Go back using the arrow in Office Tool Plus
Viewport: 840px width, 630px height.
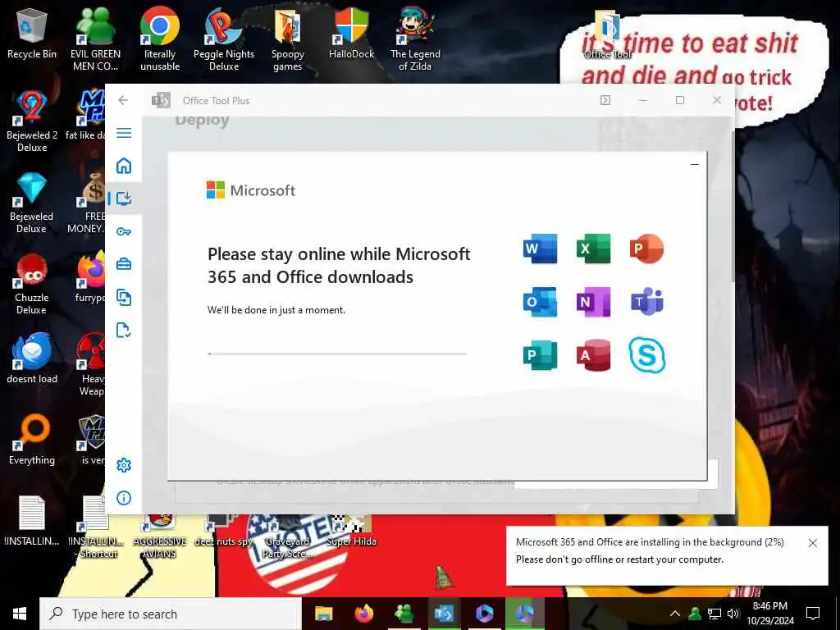click(x=123, y=100)
